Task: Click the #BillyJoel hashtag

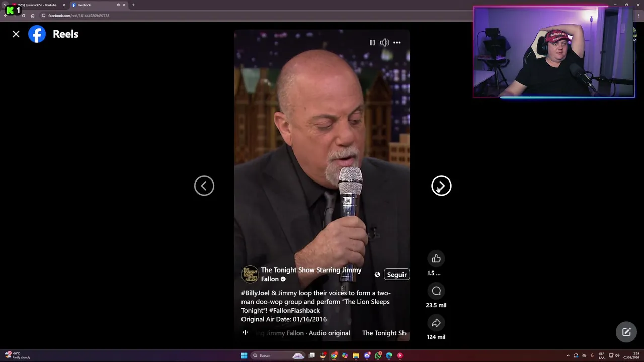Action: point(255,293)
